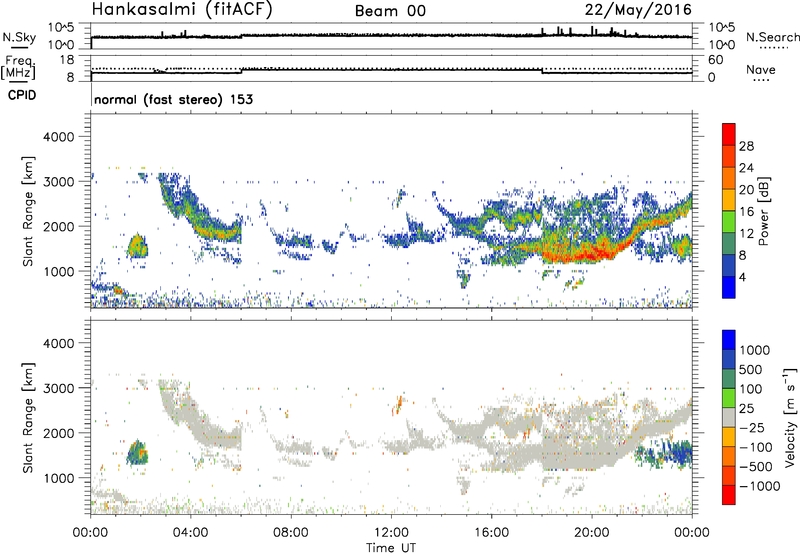Click 'Velocity [m s-1]' colorbar label

[790, 417]
